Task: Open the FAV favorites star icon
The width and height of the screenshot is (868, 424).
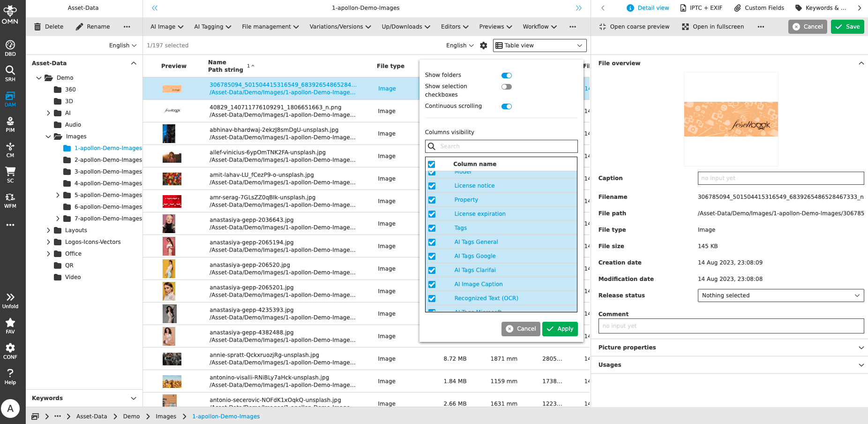Action: 10,326
